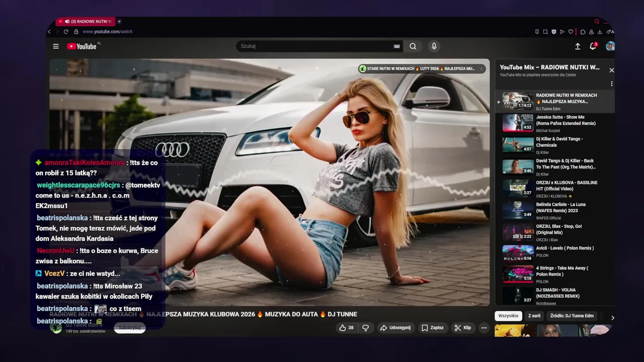Open the YouTube hamburger guide menu

click(56, 46)
